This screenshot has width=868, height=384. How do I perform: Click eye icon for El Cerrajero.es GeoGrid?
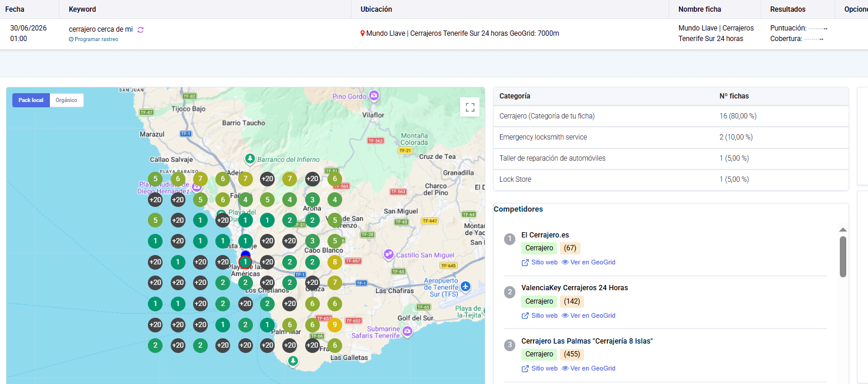[x=565, y=263]
